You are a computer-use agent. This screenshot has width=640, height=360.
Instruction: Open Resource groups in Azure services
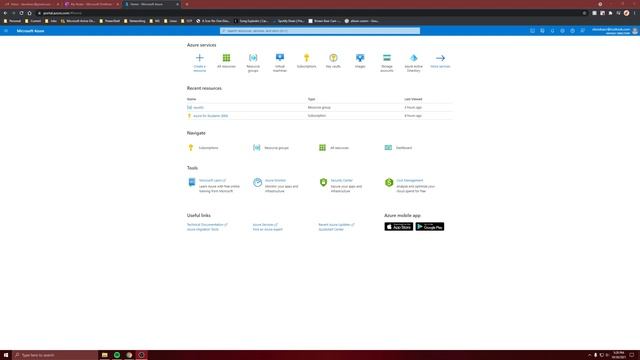point(253,63)
